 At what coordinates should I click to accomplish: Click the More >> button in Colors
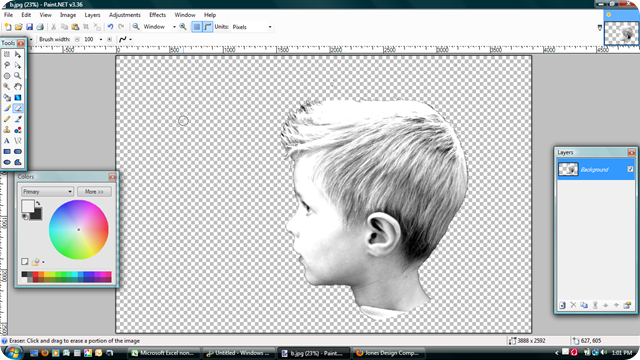pos(94,191)
